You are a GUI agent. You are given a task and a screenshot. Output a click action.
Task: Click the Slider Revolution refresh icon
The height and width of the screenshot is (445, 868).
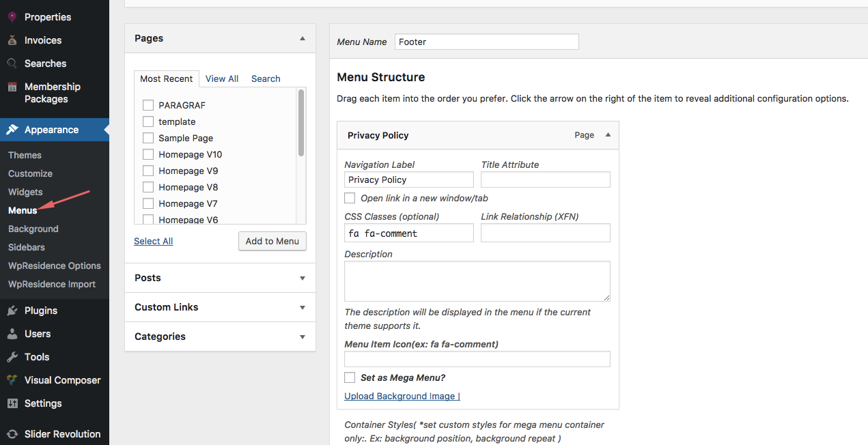click(x=12, y=434)
